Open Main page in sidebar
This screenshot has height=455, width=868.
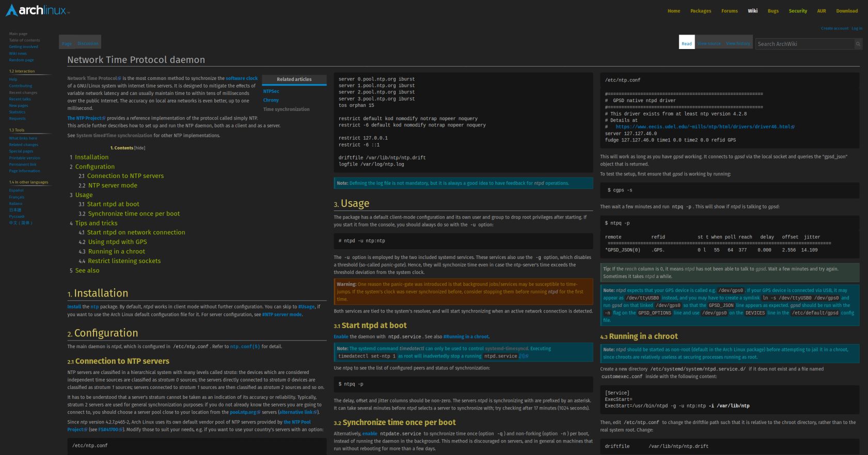pyautogui.click(x=18, y=34)
